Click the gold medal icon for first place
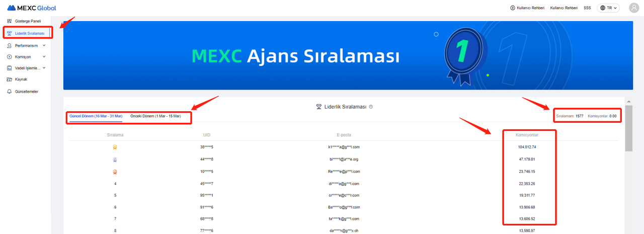644x234 pixels. [x=115, y=147]
